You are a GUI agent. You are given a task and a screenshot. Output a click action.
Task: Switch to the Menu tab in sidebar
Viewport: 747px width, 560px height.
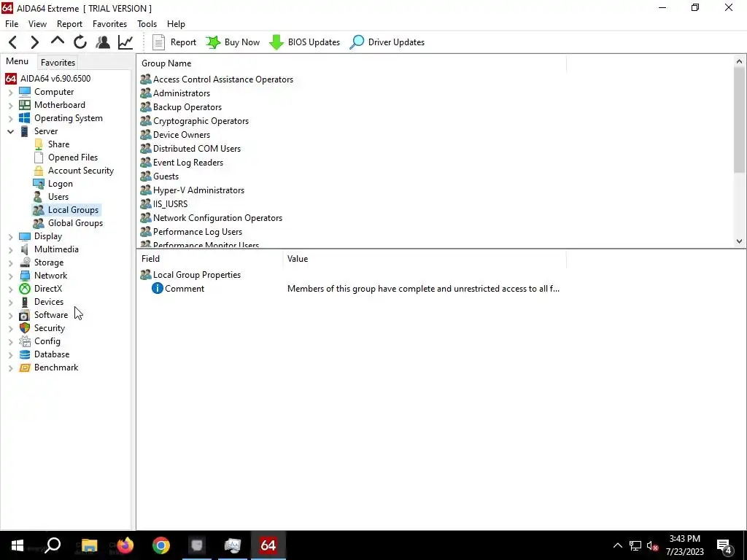[x=18, y=61]
